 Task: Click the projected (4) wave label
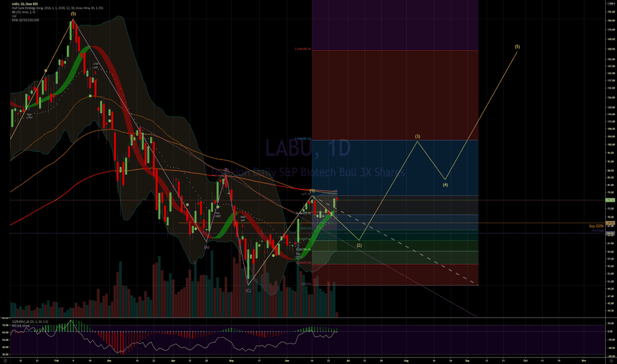coord(445,185)
